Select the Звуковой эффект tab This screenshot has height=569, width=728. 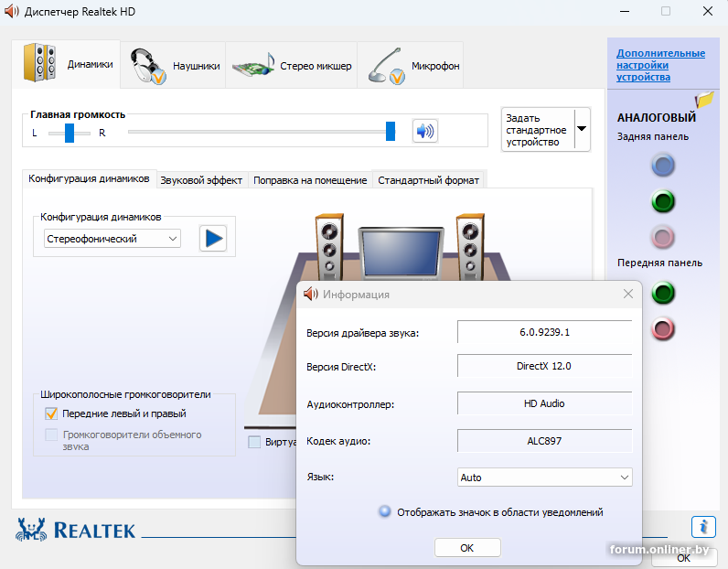point(201,180)
